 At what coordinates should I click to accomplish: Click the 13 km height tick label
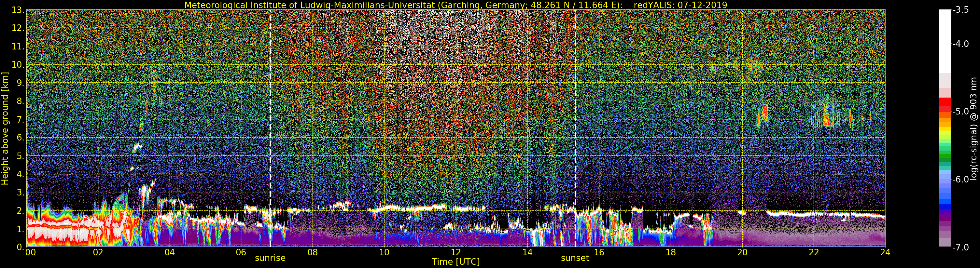pyautogui.click(x=18, y=10)
